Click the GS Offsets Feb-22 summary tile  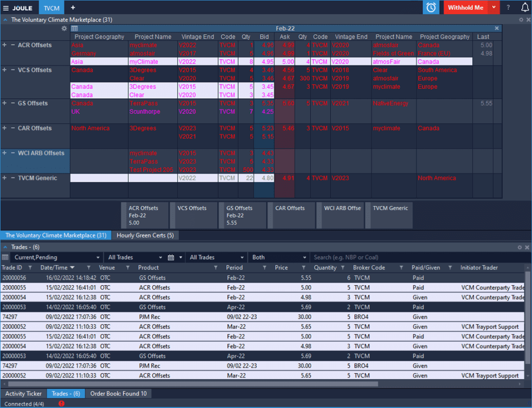[x=243, y=215]
